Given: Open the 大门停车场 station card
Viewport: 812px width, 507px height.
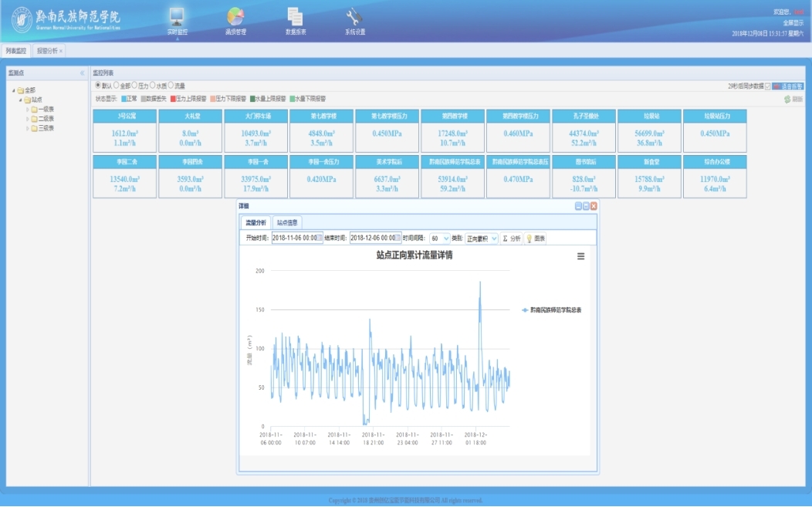Looking at the screenshot, I should 255,130.
